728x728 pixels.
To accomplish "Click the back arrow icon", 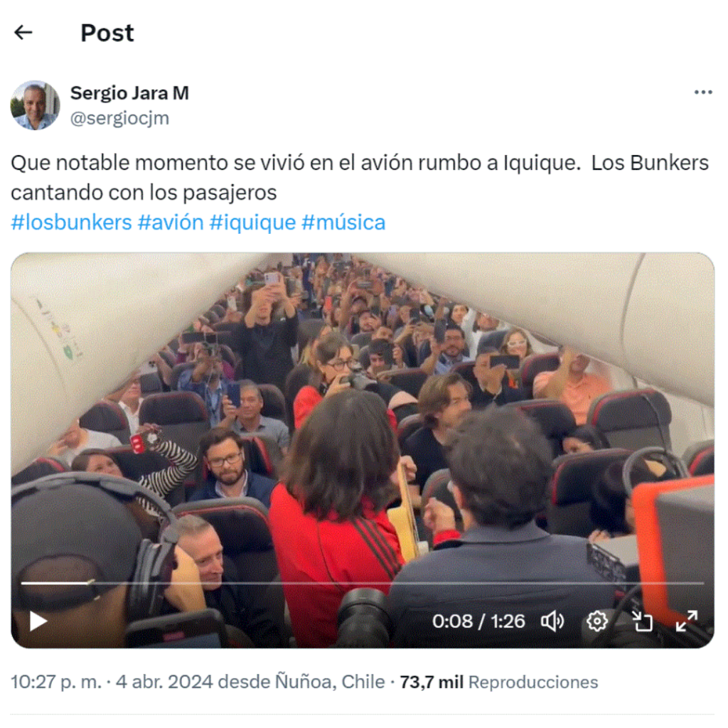I will [x=23, y=33].
